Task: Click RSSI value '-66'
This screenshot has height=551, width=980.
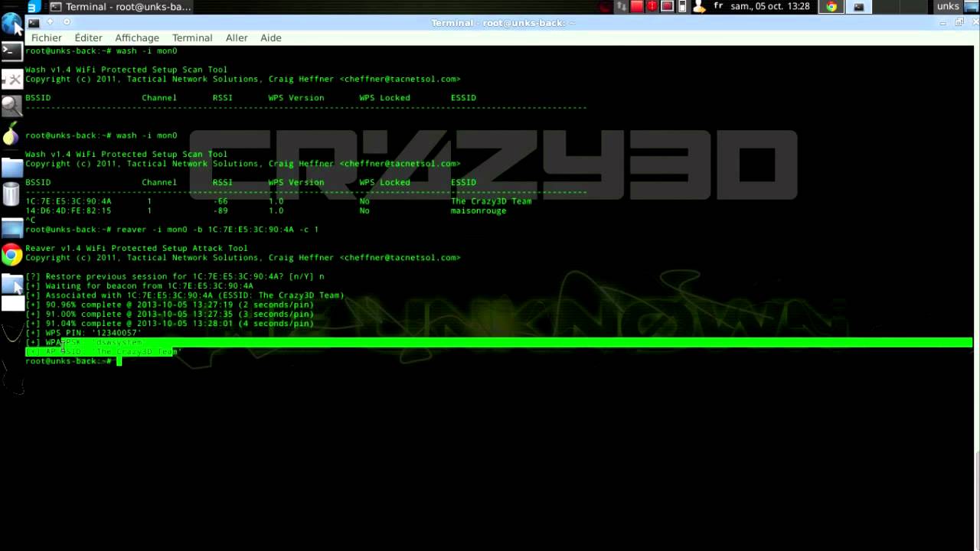Action: coord(220,201)
